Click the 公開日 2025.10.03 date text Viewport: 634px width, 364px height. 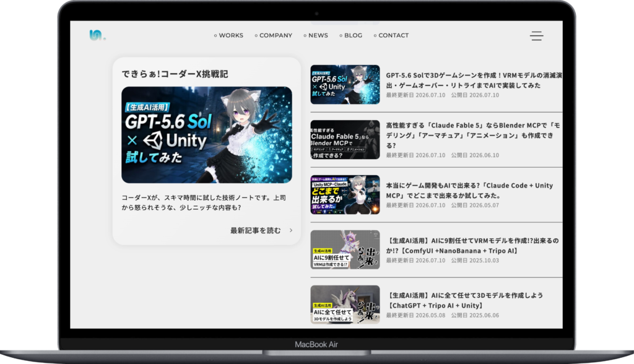pos(475,261)
